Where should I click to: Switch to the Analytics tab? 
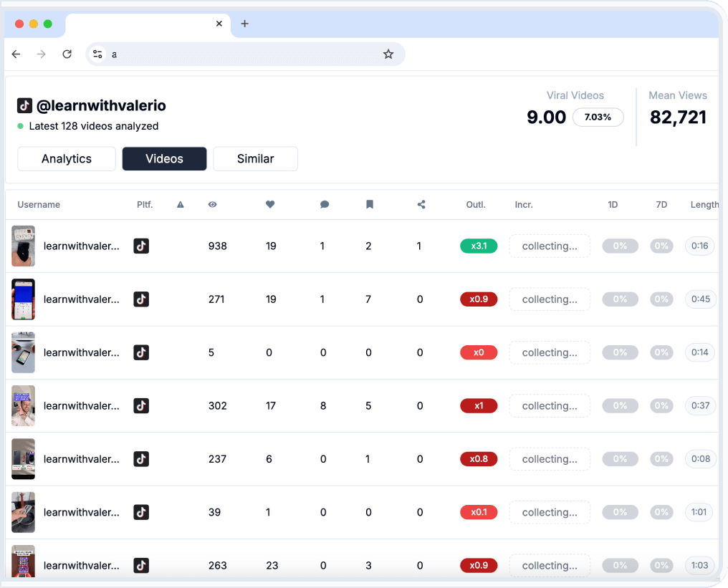click(66, 158)
